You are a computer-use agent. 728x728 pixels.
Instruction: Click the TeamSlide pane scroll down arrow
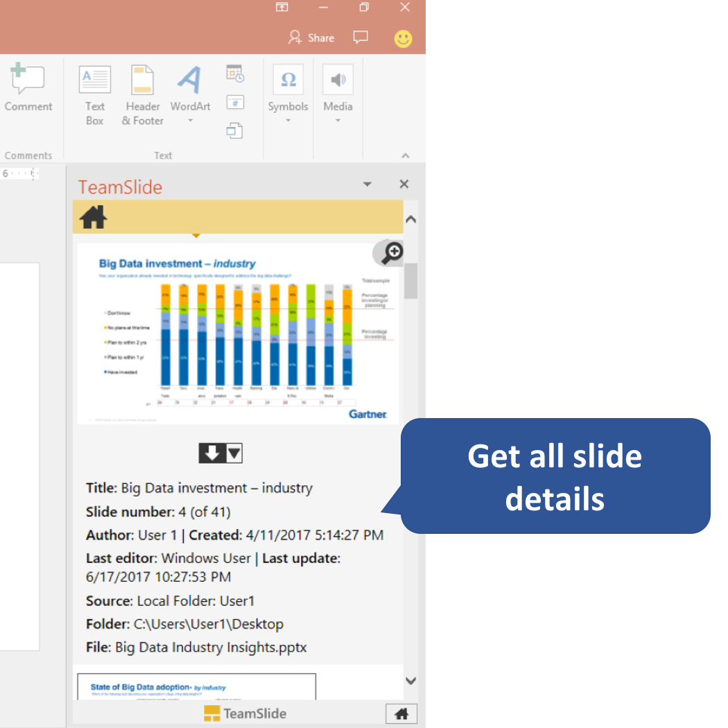[410, 681]
